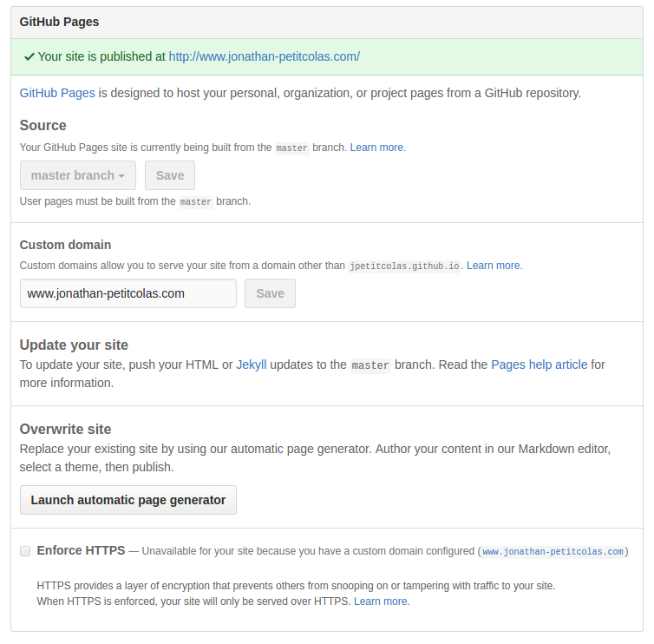Click the green checkmark published icon

29,56
